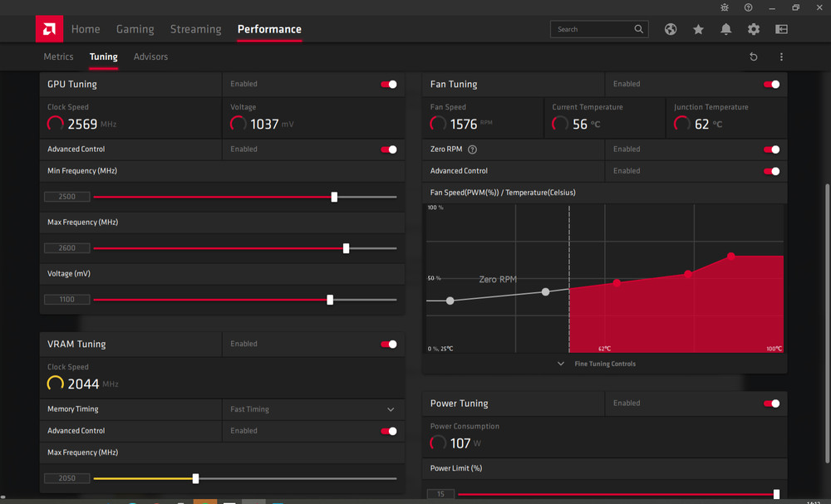Image resolution: width=831 pixels, height=504 pixels.
Task: Open settings with the gear icon
Action: [753, 29]
